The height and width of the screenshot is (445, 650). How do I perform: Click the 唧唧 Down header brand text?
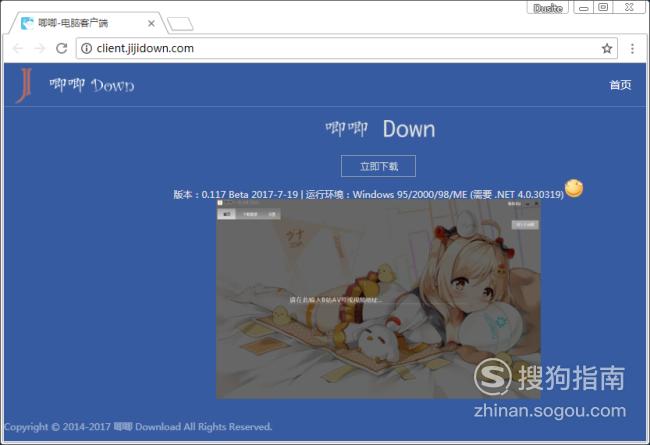click(92, 85)
